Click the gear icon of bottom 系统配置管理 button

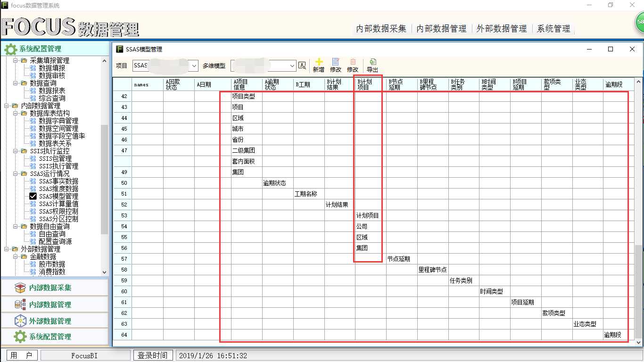(20, 337)
